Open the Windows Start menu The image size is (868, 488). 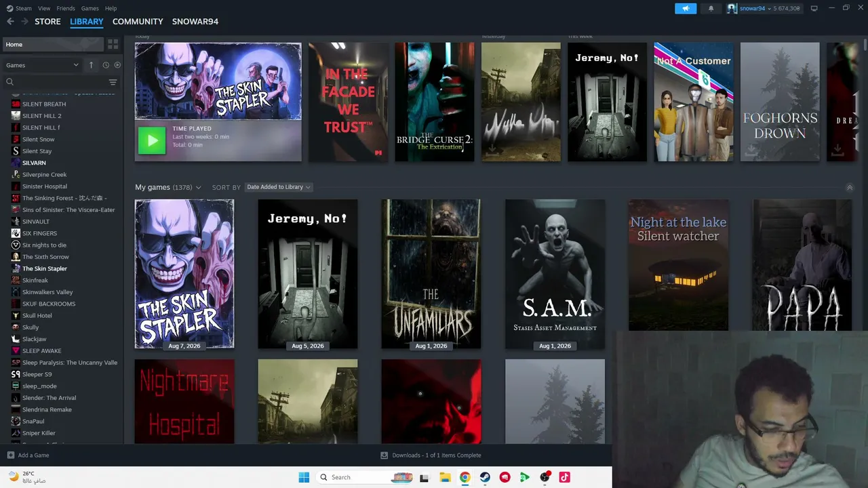point(304,477)
